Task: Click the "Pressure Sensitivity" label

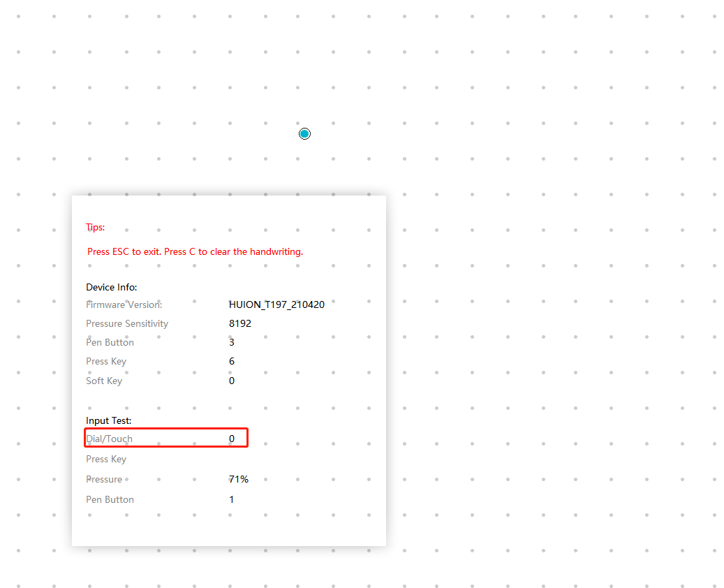Action: (x=127, y=324)
